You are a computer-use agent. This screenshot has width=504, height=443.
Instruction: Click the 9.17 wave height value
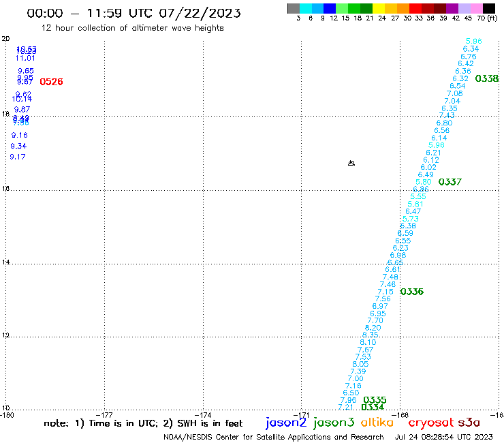click(17, 157)
